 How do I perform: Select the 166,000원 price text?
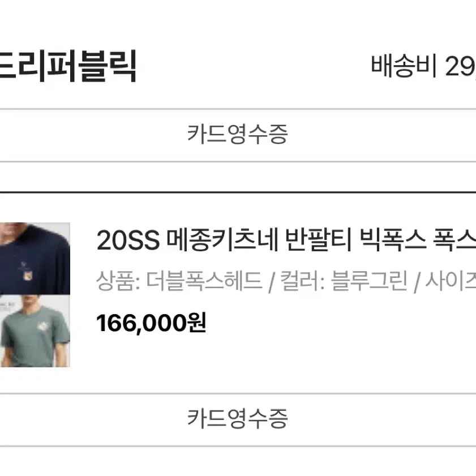151,323
